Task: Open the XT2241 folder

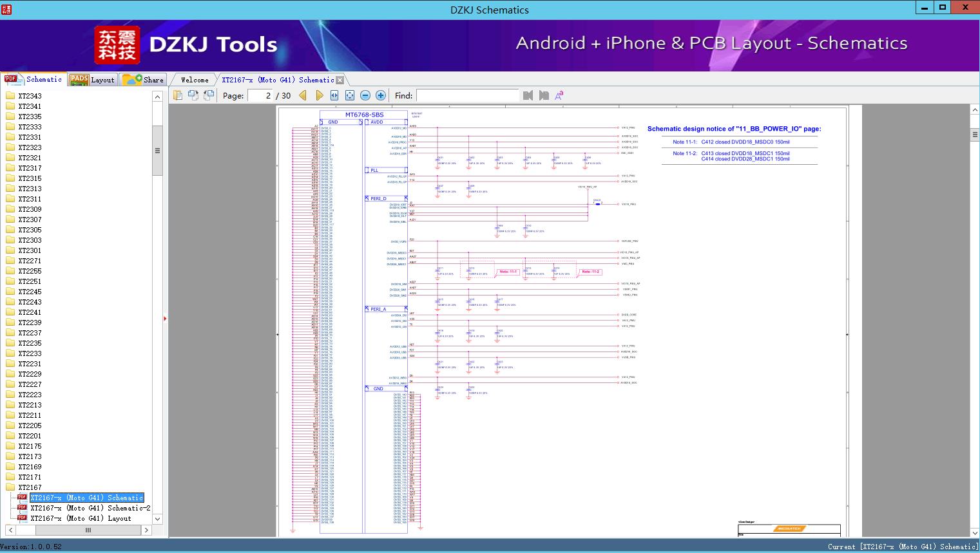Action: pos(30,312)
